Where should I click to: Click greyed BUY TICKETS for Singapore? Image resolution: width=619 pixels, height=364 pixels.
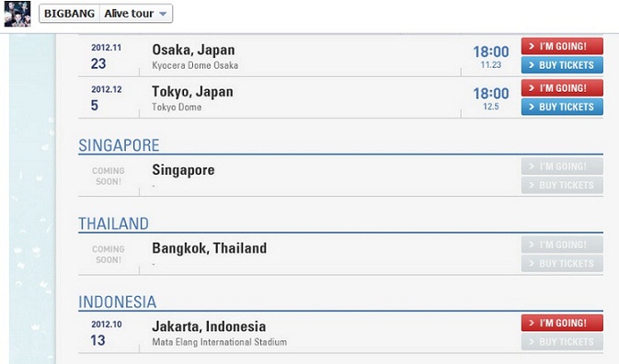pyautogui.click(x=562, y=186)
